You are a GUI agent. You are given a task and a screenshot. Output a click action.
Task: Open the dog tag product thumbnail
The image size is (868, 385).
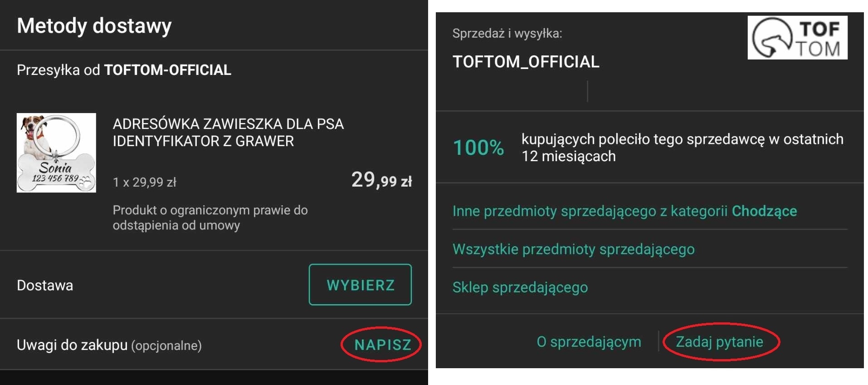click(x=56, y=153)
